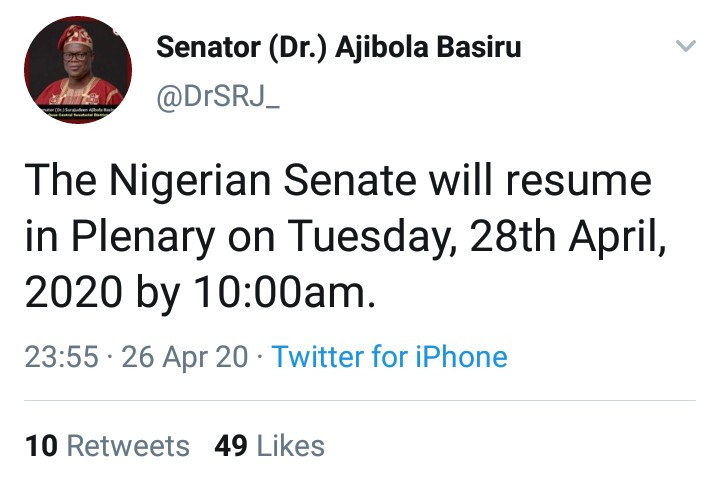This screenshot has height=480, width=720.
Task: Open the @DrSRJ_ handle profile
Action: tap(218, 96)
